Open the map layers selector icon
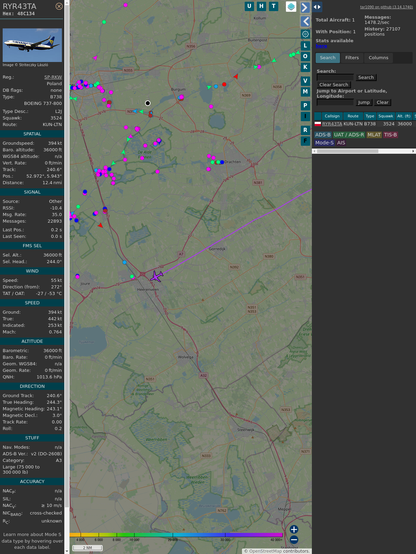This screenshot has height=554, width=416. (291, 7)
